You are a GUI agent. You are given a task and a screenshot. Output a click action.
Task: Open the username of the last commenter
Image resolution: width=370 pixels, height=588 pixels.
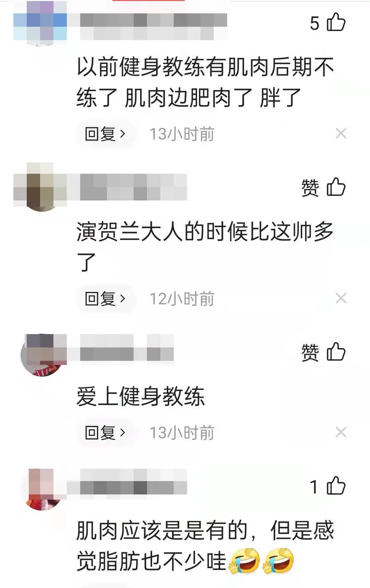[133, 482]
